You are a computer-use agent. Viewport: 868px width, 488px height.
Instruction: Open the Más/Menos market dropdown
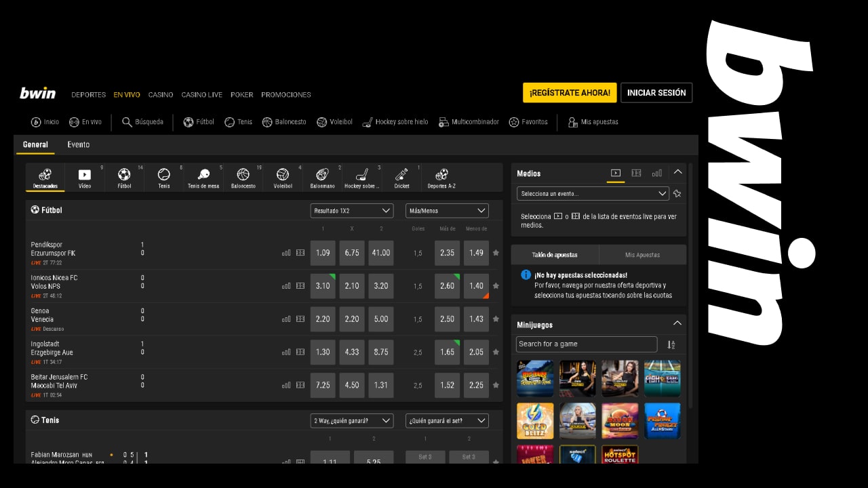click(447, 211)
